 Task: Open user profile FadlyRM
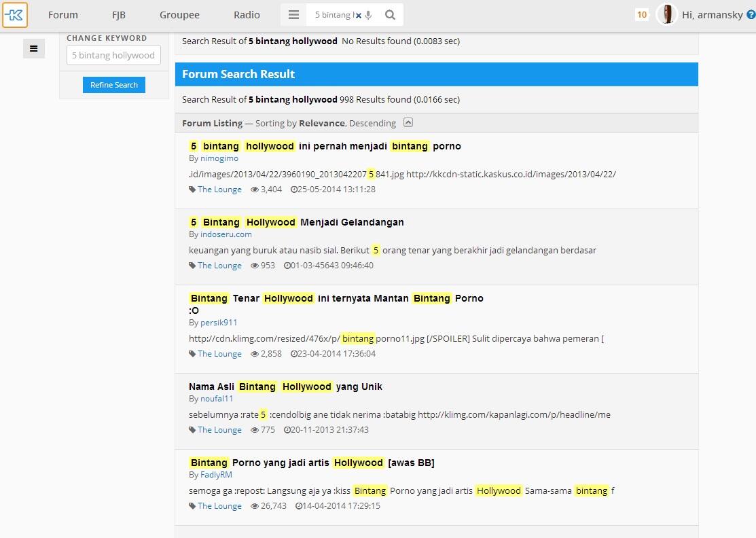216,475
